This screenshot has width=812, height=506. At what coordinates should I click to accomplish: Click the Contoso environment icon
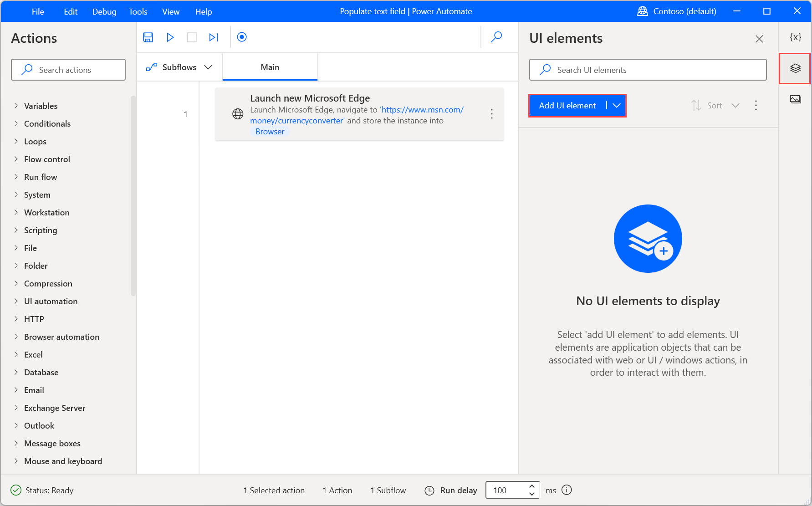(643, 11)
